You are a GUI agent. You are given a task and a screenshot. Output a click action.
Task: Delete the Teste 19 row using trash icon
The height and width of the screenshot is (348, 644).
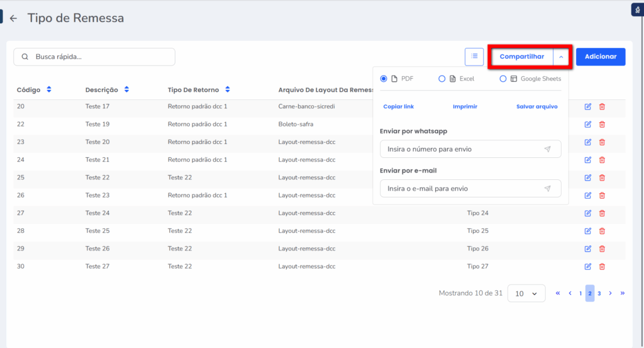(602, 125)
